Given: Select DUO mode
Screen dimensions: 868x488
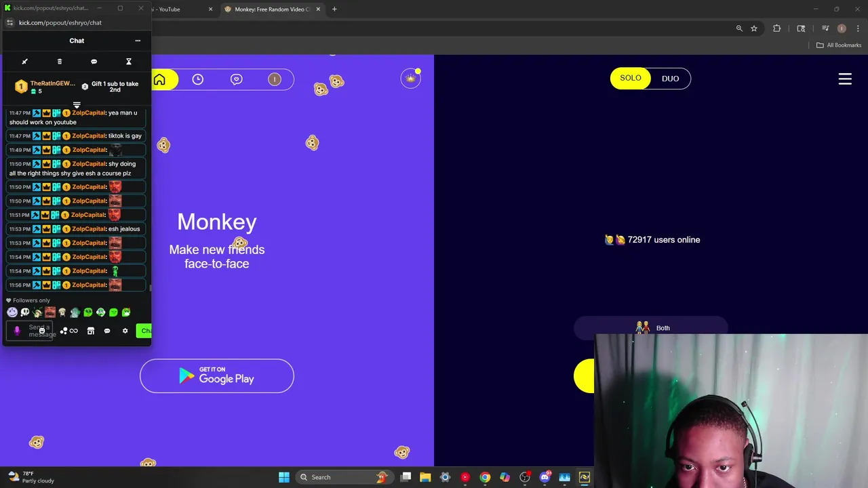Looking at the screenshot, I should 670,79.
